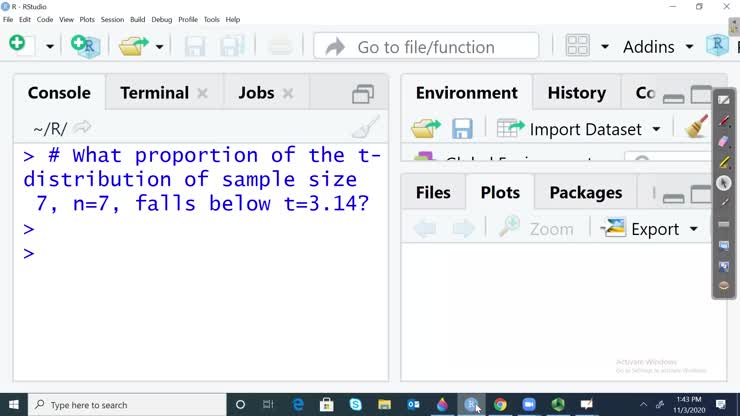Screen dimensions: 740x416
Task: Open the Session menu
Action: (112, 19)
